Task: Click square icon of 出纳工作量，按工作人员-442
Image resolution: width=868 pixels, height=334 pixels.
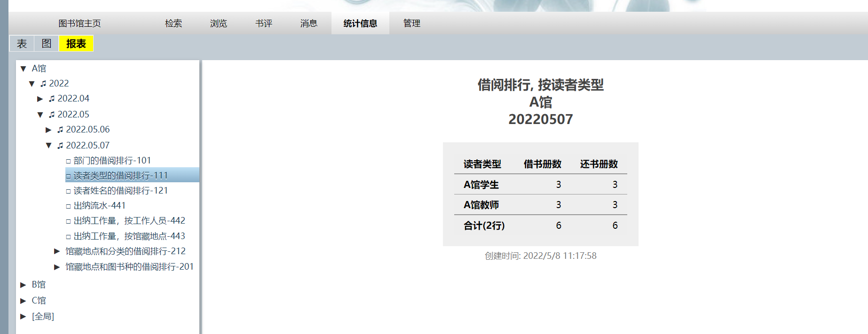Action: click(x=68, y=221)
